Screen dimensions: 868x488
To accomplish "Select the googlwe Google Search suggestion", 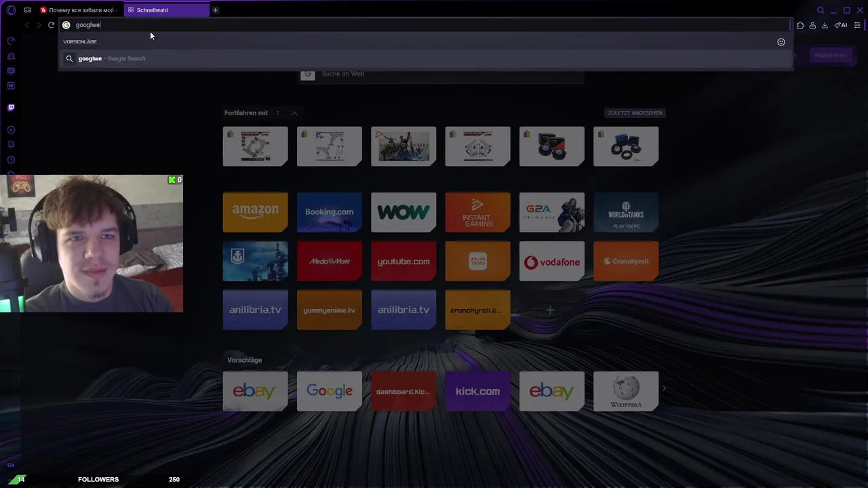I will [425, 58].
